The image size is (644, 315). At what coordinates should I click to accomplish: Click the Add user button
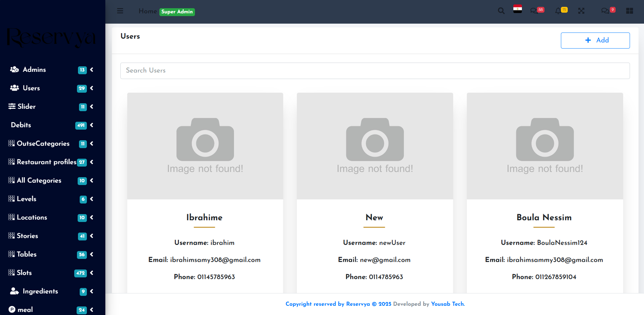click(x=595, y=40)
